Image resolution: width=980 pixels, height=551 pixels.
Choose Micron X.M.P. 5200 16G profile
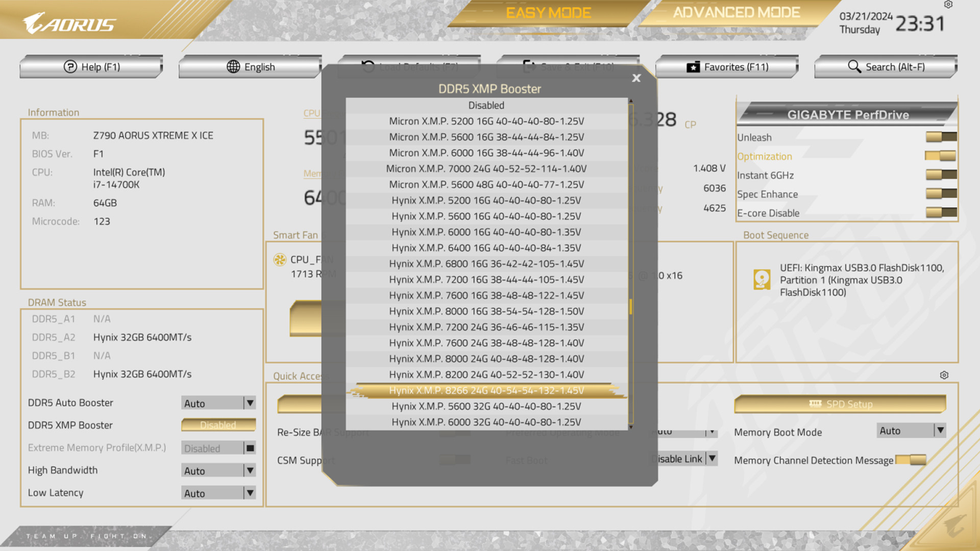(486, 121)
